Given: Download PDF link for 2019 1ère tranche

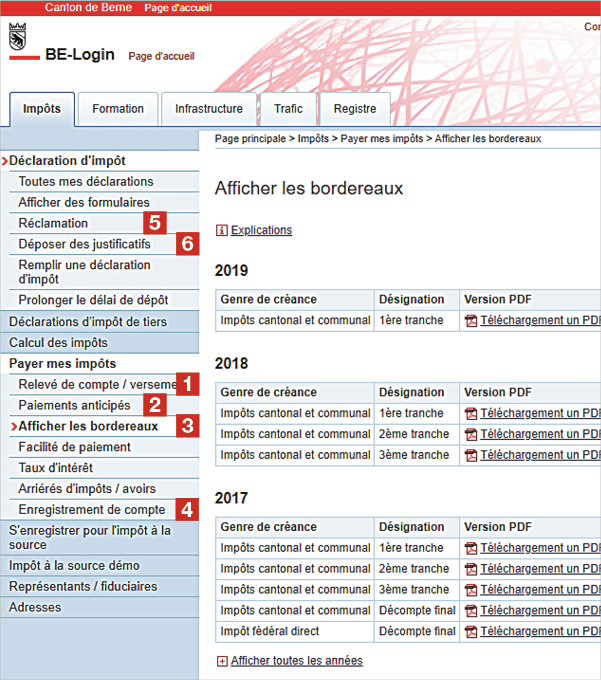Looking at the screenshot, I should point(540,320).
